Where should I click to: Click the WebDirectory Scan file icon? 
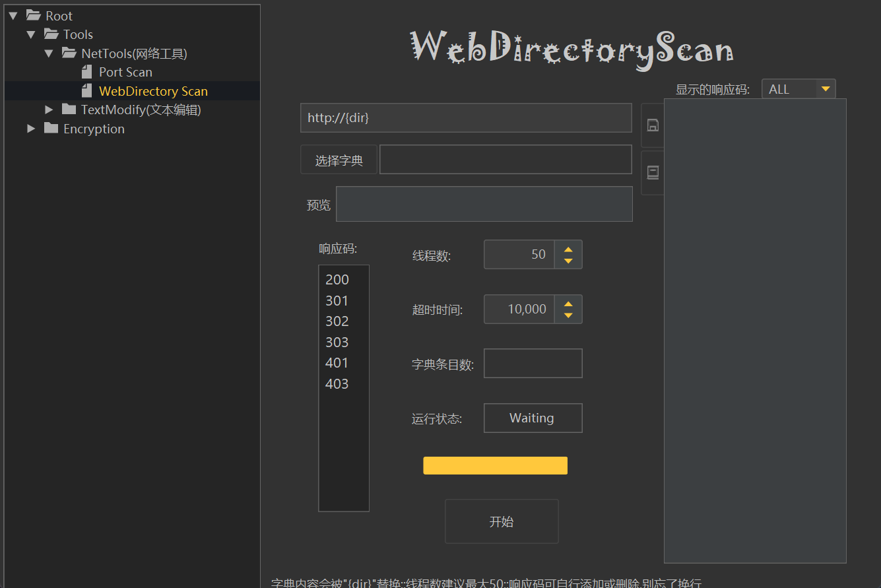tap(86, 91)
